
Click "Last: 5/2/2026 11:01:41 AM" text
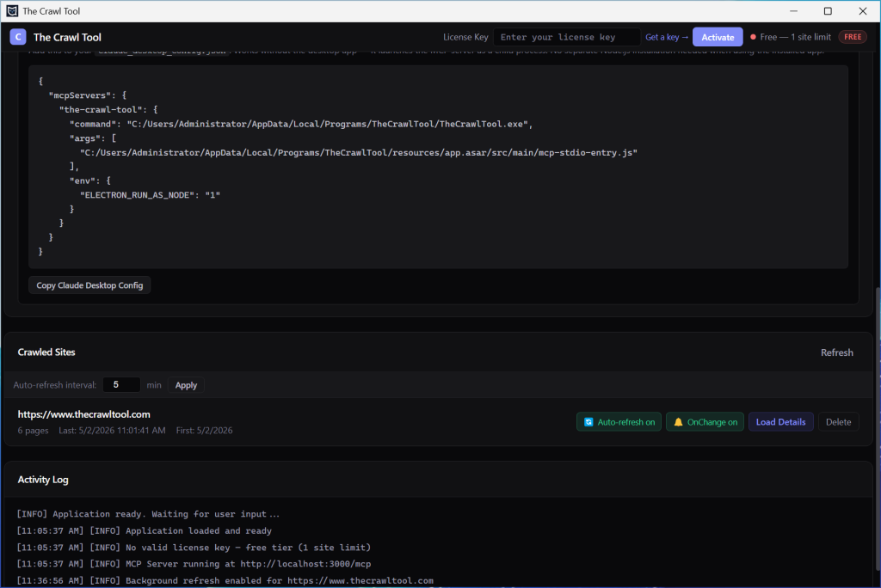tap(113, 430)
